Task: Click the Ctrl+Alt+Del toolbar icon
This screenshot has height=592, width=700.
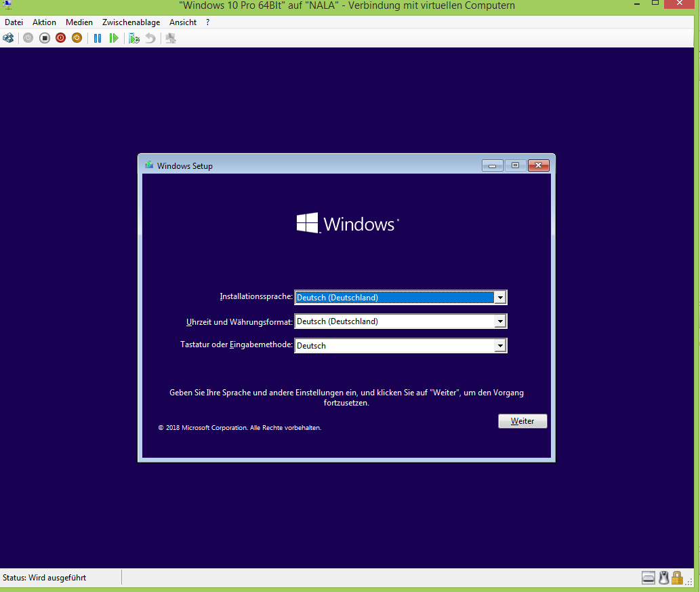Action: point(8,38)
